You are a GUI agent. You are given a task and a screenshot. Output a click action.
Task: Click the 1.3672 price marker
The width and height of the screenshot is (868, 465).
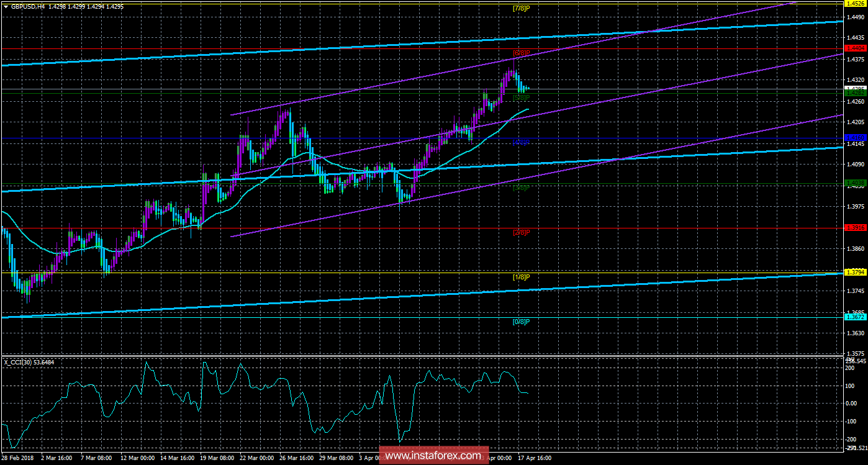pyautogui.click(x=856, y=317)
